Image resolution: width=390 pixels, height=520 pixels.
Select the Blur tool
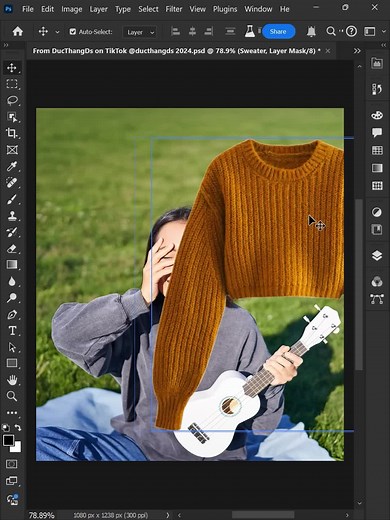click(12, 281)
